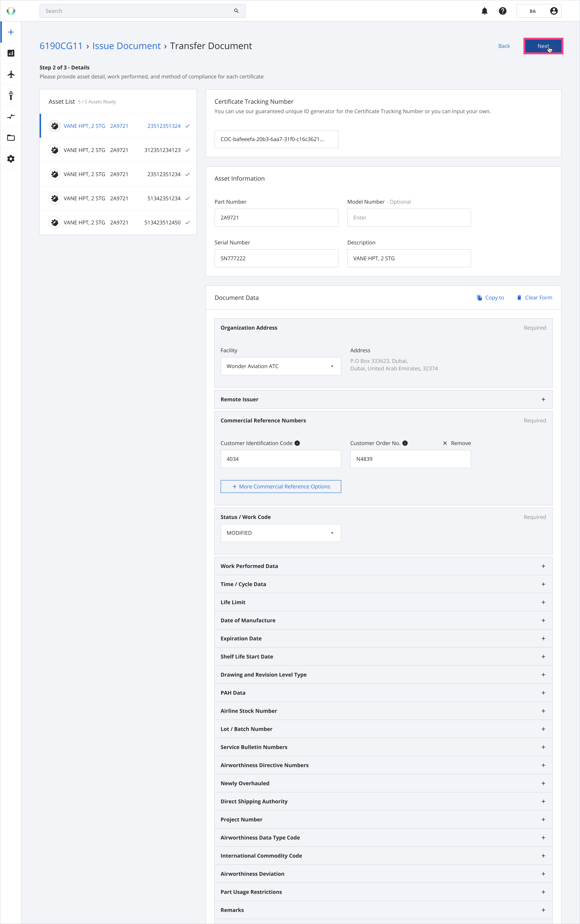Expand the Newly Overhauled section
This screenshot has width=580, height=924.
pyautogui.click(x=383, y=783)
